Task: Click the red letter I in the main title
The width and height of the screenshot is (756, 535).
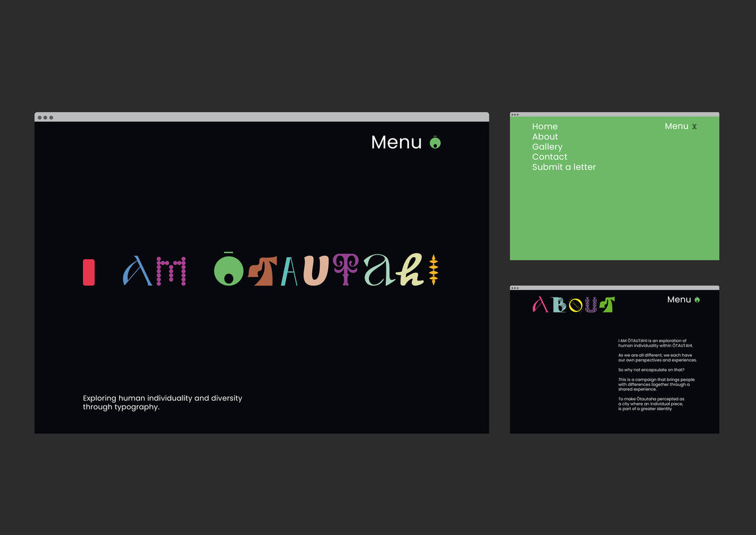Action: pyautogui.click(x=89, y=272)
